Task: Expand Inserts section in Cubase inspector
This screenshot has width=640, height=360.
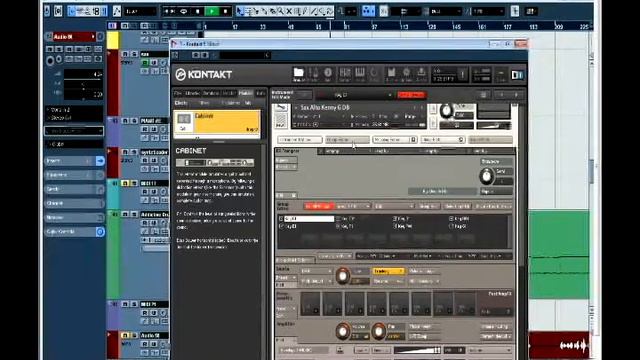Action: tap(74, 161)
